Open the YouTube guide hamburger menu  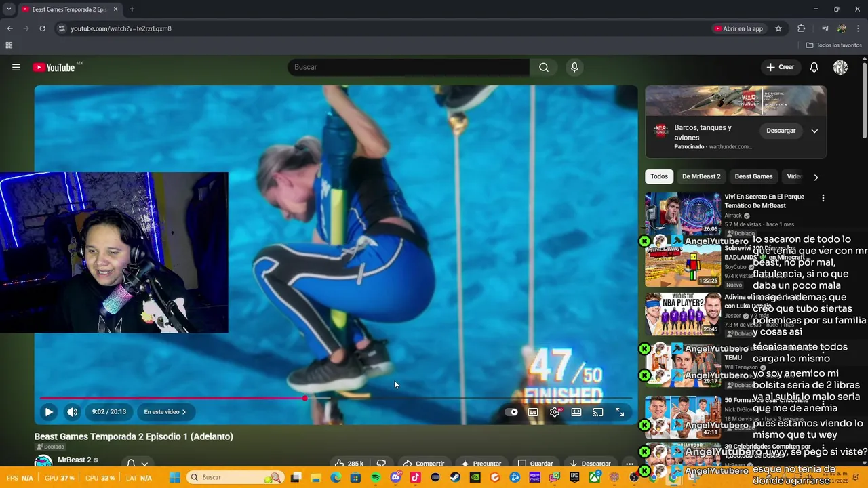point(16,67)
